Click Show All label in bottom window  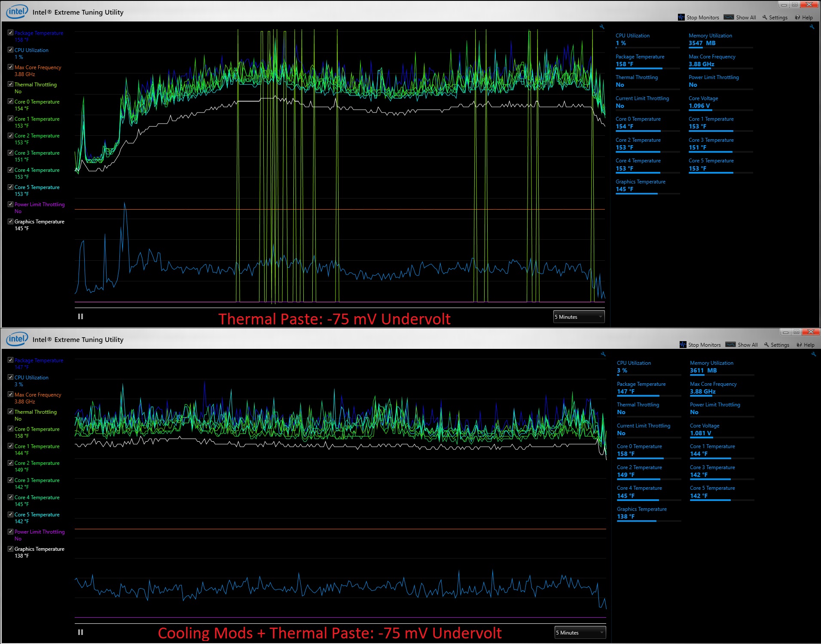(x=748, y=345)
